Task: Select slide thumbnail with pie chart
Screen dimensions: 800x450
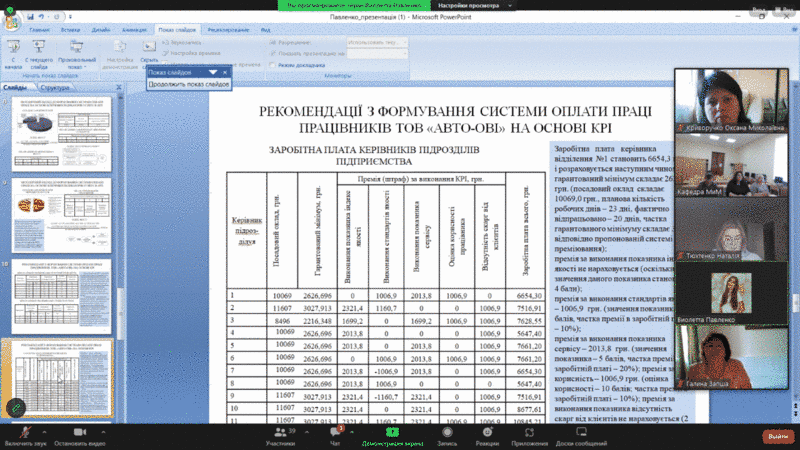Action: tap(62, 134)
